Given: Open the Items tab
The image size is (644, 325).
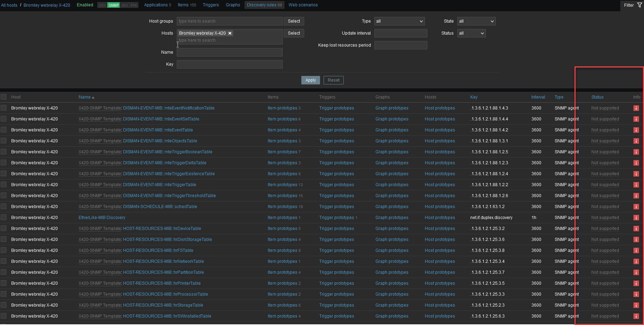Looking at the screenshot, I should click(x=187, y=5).
